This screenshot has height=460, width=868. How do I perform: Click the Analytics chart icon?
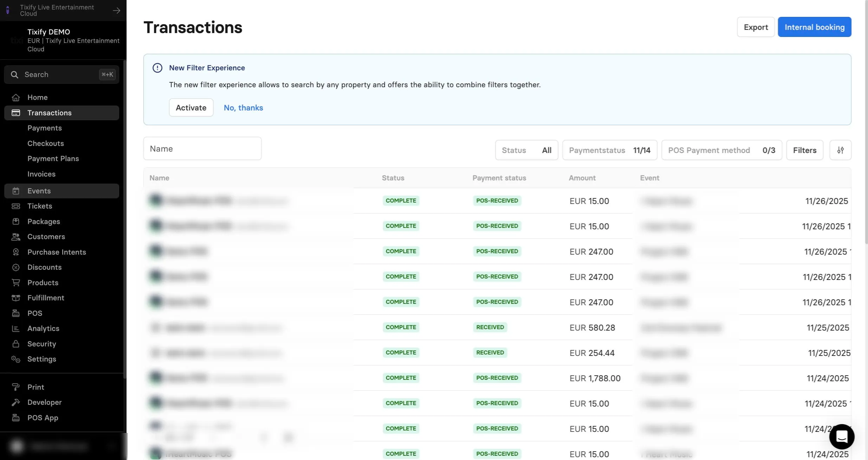pyautogui.click(x=15, y=328)
